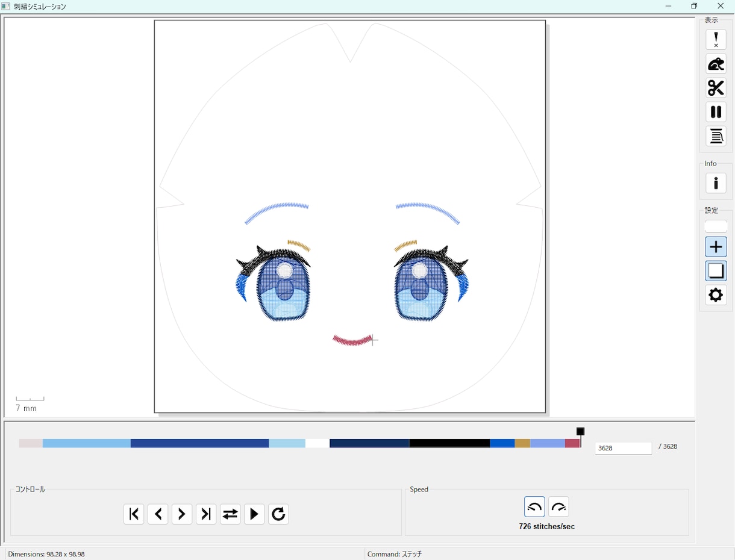This screenshot has width=735, height=560.
Task: Speed up the simulation
Action: (x=558, y=507)
